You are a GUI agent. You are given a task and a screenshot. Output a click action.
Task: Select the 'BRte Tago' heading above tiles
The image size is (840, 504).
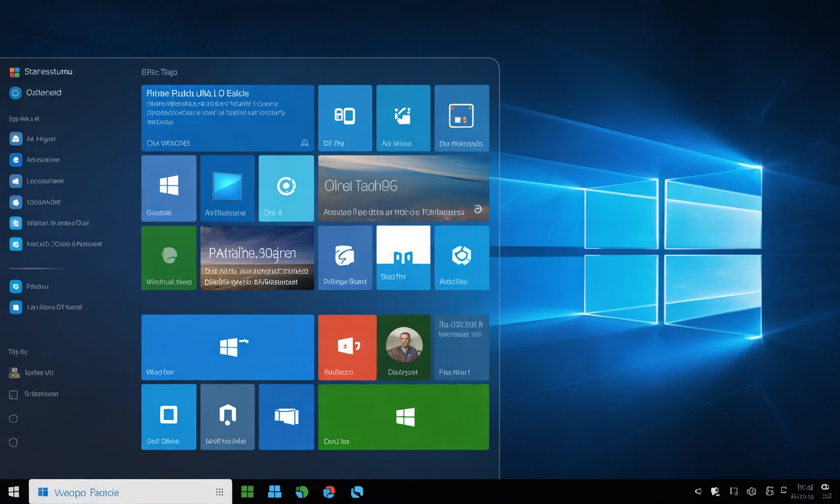tap(159, 72)
